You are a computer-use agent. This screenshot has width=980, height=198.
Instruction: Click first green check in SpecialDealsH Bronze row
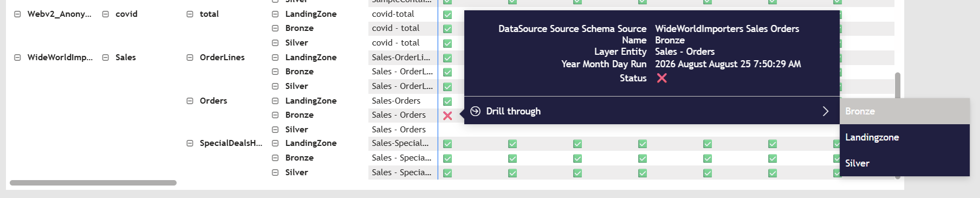(447, 158)
